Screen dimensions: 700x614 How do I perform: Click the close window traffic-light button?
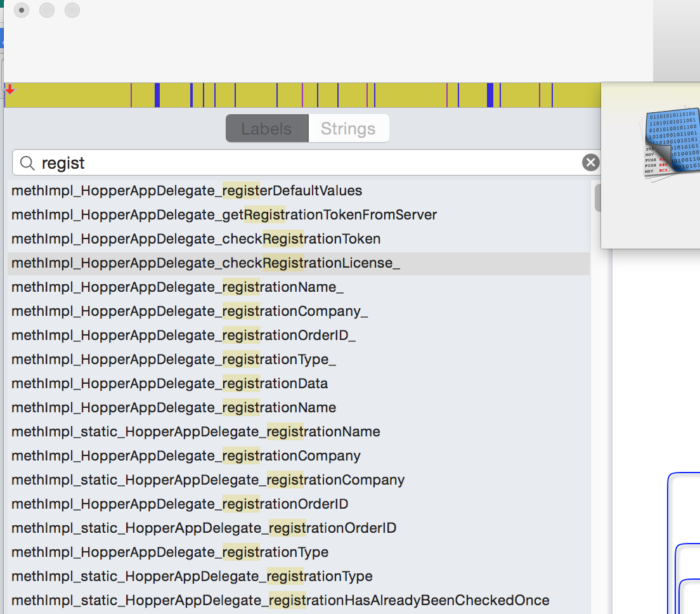pyautogui.click(x=22, y=10)
